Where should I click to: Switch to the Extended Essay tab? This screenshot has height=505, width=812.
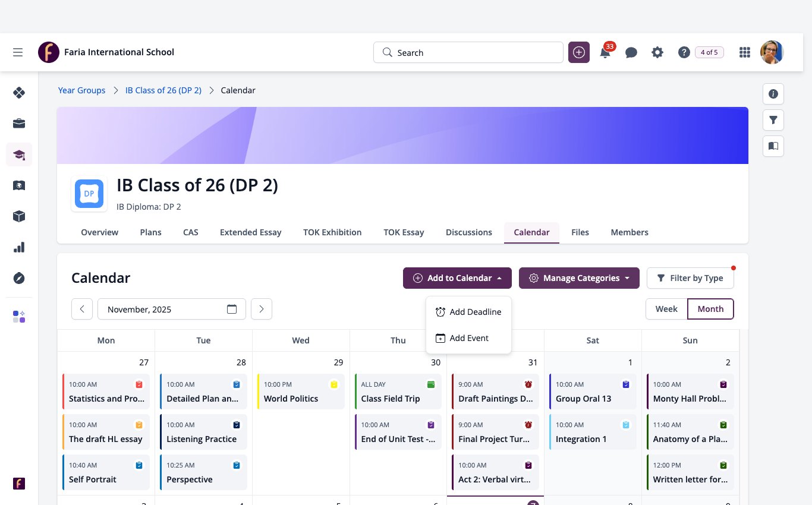[250, 232]
